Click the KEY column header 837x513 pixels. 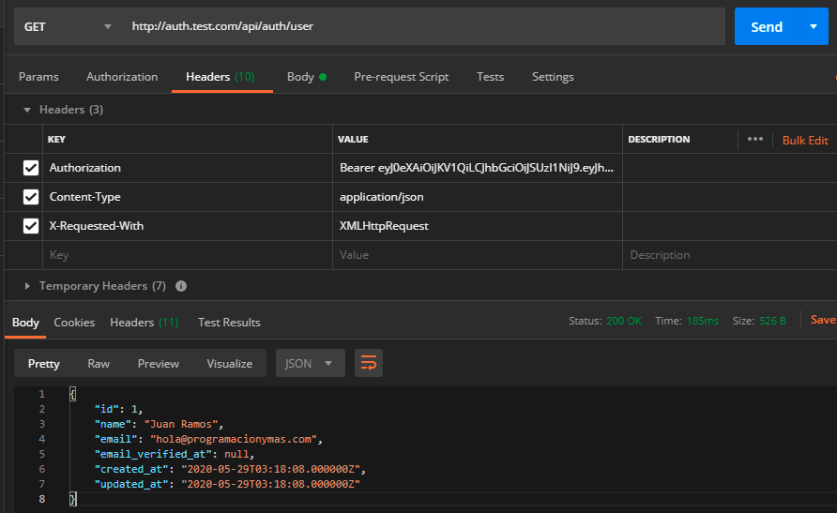pos(57,139)
